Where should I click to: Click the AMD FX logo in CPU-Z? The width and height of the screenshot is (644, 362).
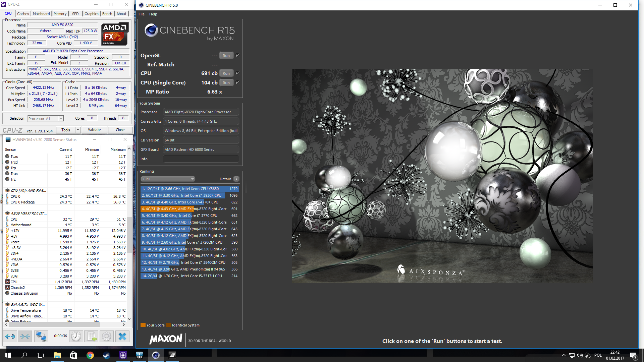tap(115, 34)
